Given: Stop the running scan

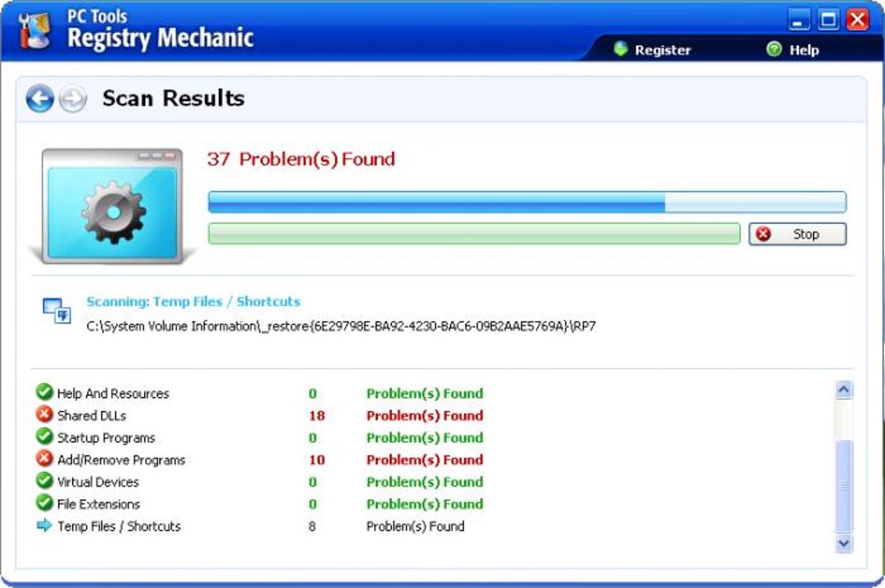Looking at the screenshot, I should click(797, 234).
